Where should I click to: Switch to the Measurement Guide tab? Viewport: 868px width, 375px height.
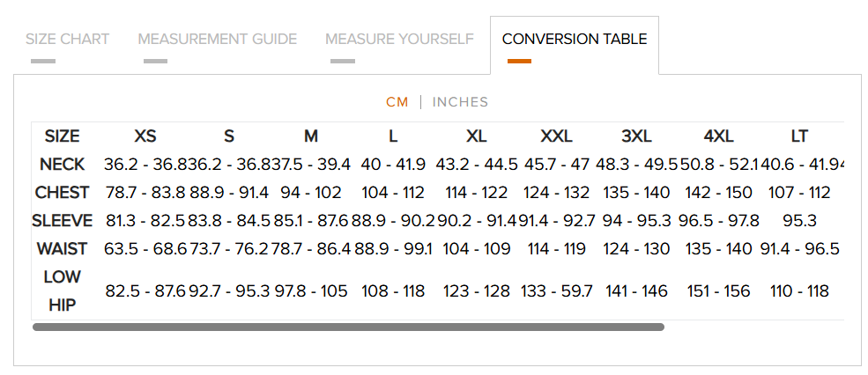217,39
